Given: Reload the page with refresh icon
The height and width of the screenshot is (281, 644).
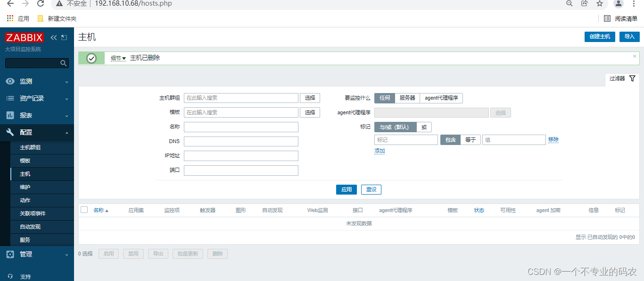Looking at the screenshot, I should (41, 3).
